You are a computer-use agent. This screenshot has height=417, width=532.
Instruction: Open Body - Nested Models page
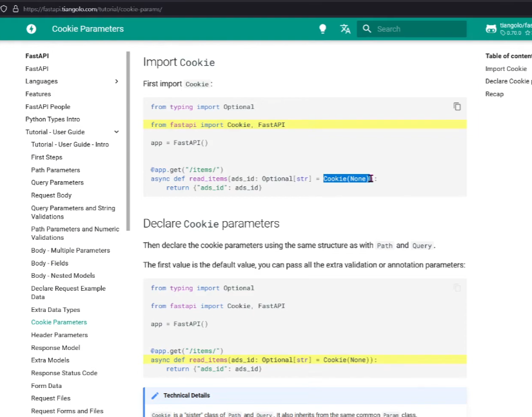click(x=63, y=276)
